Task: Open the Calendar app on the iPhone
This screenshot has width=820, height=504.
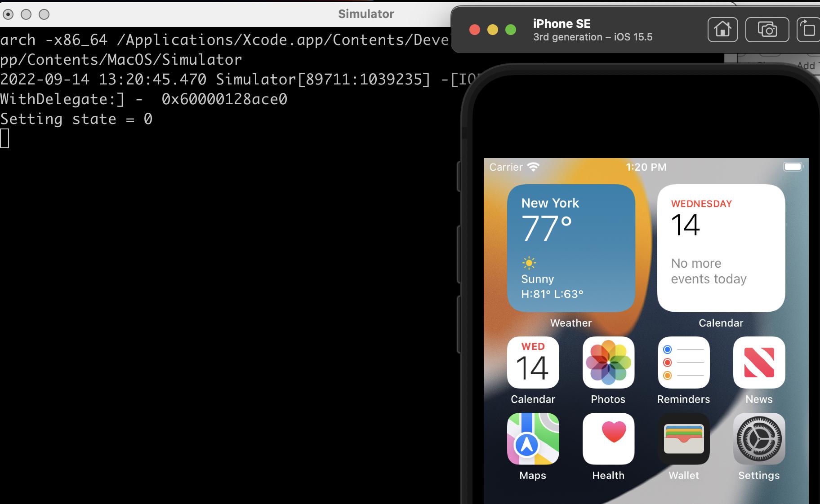Action: pos(533,363)
